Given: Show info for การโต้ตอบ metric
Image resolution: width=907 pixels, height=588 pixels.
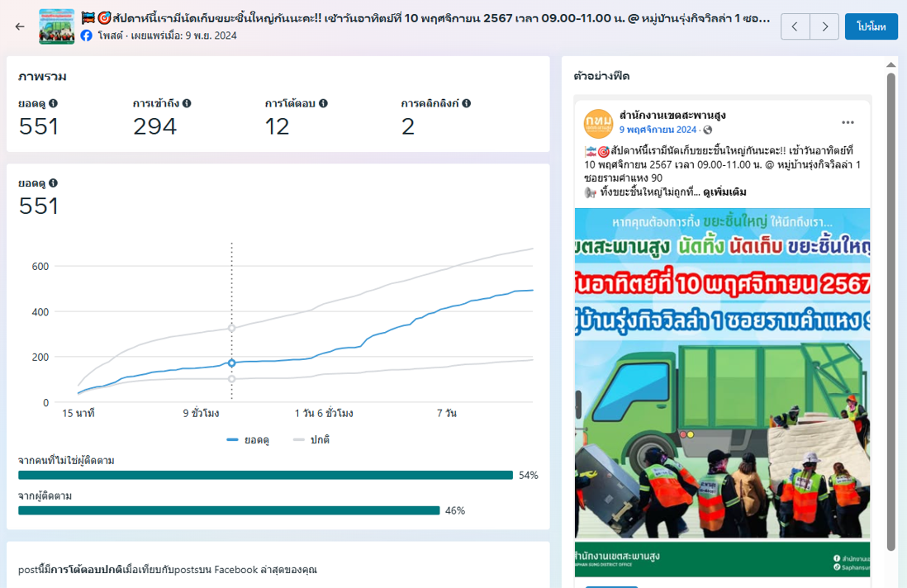Looking at the screenshot, I should pos(323,103).
